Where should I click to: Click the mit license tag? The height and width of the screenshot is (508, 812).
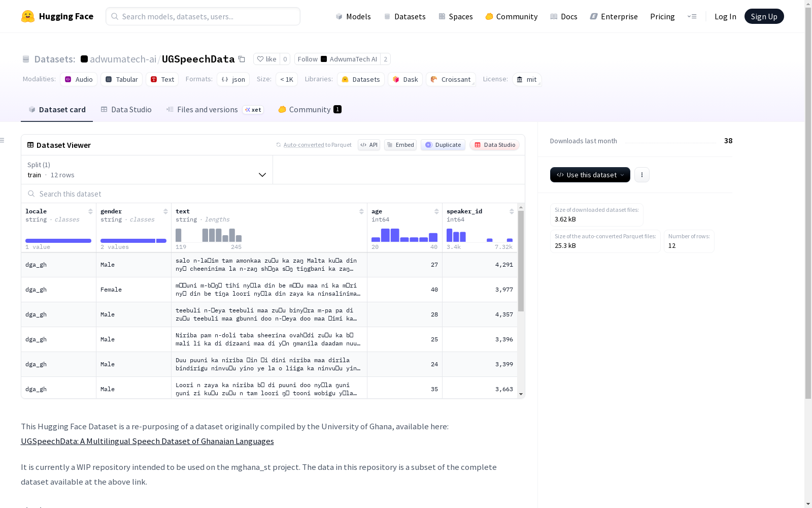click(527, 79)
